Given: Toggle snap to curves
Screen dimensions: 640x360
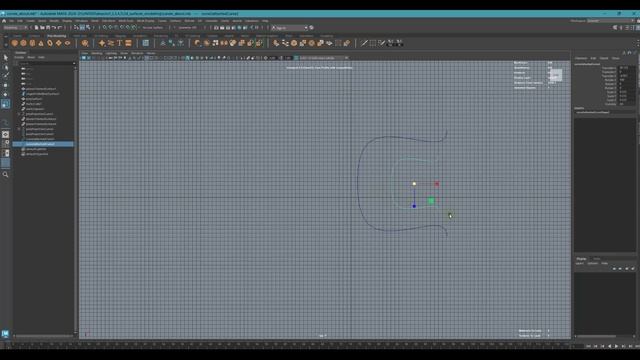Looking at the screenshot, I should pos(111,27).
